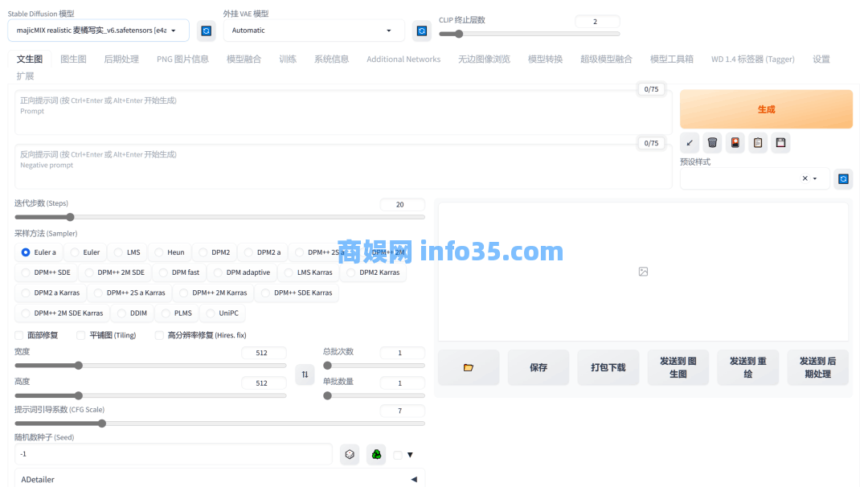The height and width of the screenshot is (487, 868).
Task: Click the image placeholder icon in the preview area
Action: 643,272
